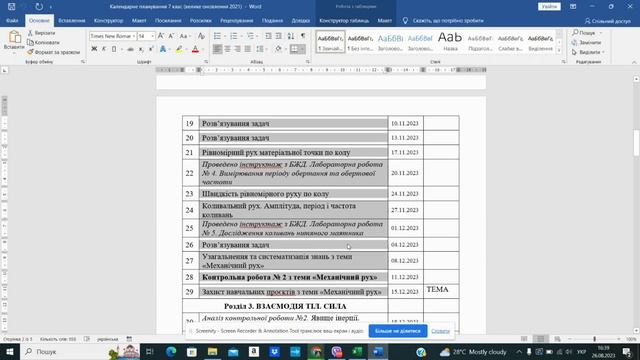
Task: Switch to the Конструктор таблиць tab
Action: [x=344, y=20]
